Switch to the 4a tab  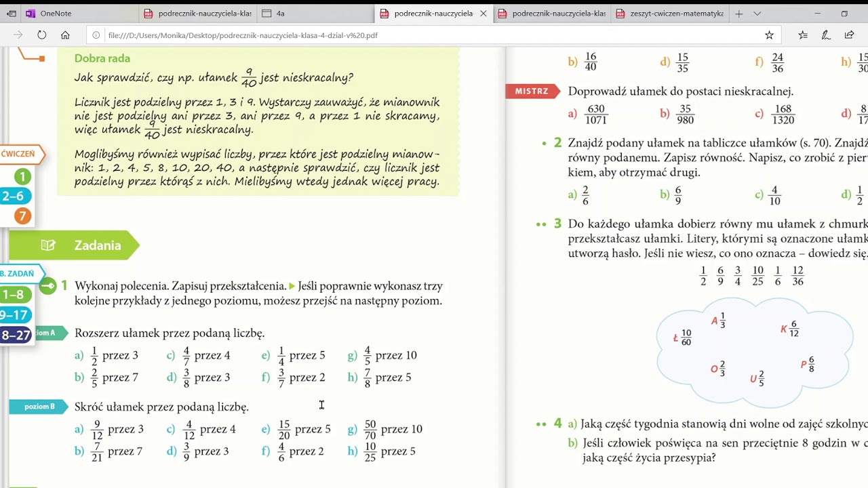tap(315, 14)
